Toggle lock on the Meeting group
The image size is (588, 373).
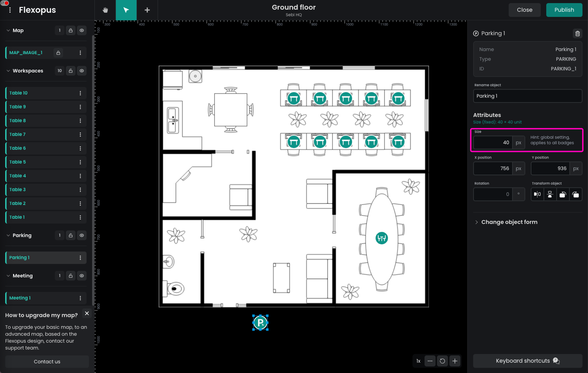point(71,276)
